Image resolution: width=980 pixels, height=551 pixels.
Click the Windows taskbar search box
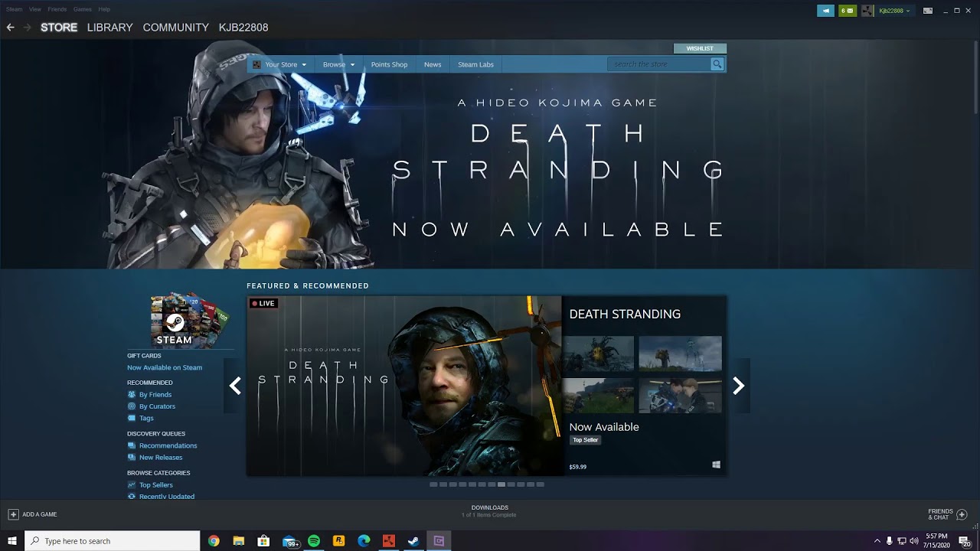[x=113, y=541]
